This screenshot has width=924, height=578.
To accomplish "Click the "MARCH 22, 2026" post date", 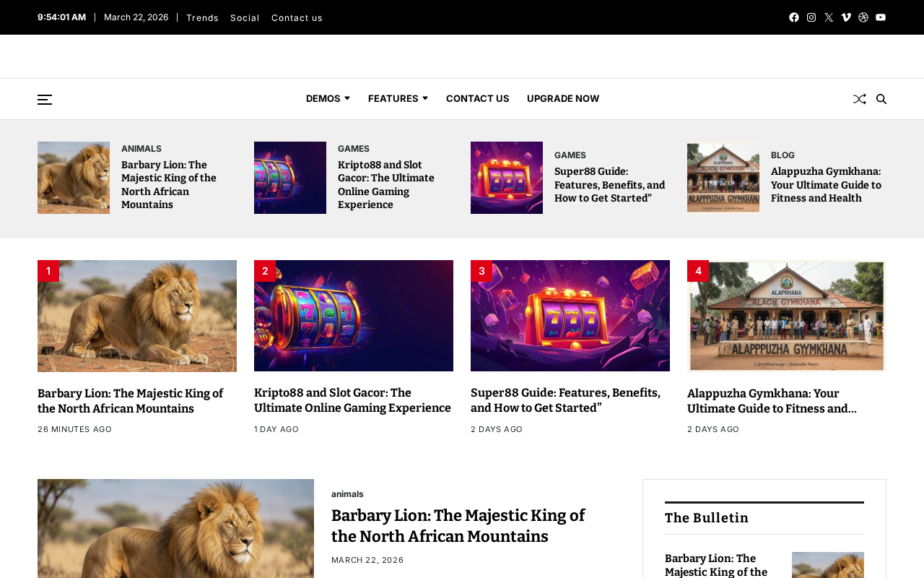I will (x=367, y=560).
